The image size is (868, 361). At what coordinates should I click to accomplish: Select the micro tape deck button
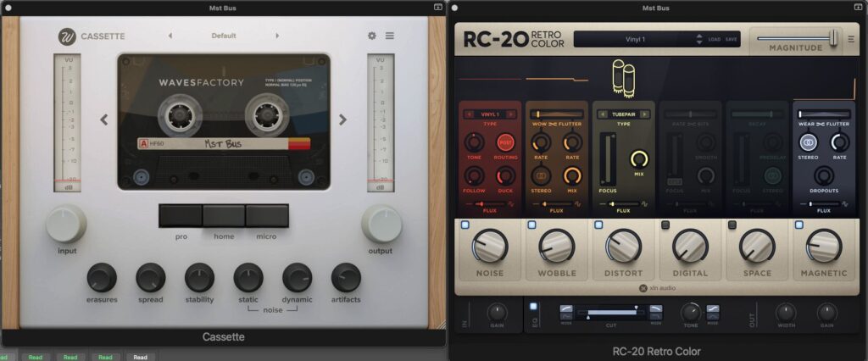(x=267, y=216)
